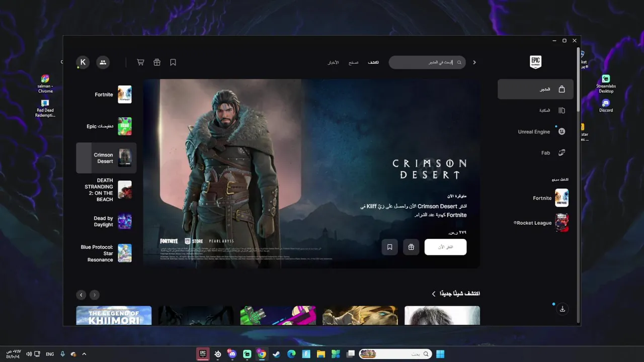This screenshot has width=644, height=362.
Task: Open the gift icon in top bar
Action: tap(157, 62)
